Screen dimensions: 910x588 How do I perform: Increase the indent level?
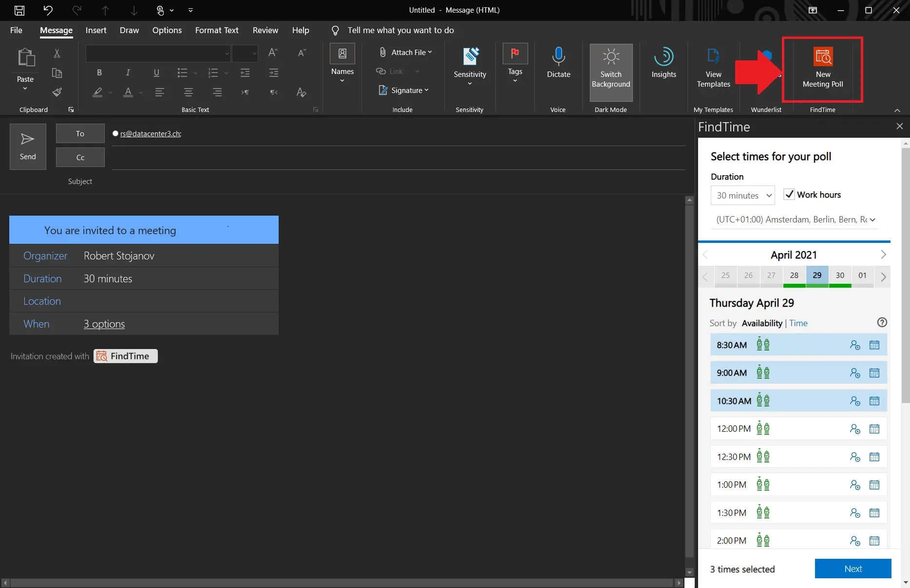pyautogui.click(x=274, y=73)
